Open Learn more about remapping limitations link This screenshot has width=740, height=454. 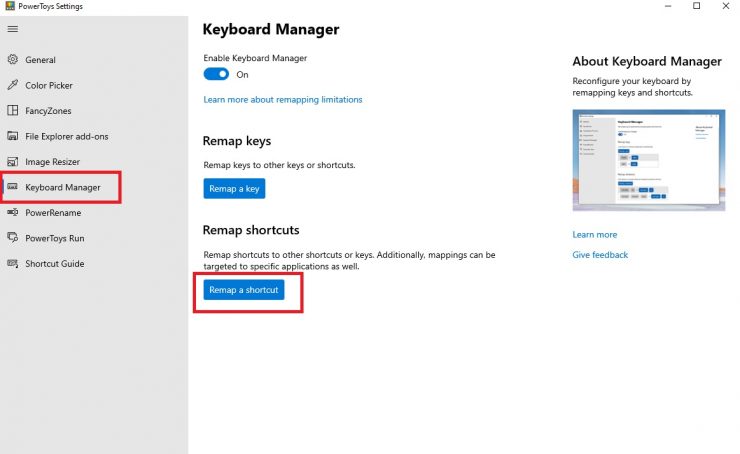283,100
